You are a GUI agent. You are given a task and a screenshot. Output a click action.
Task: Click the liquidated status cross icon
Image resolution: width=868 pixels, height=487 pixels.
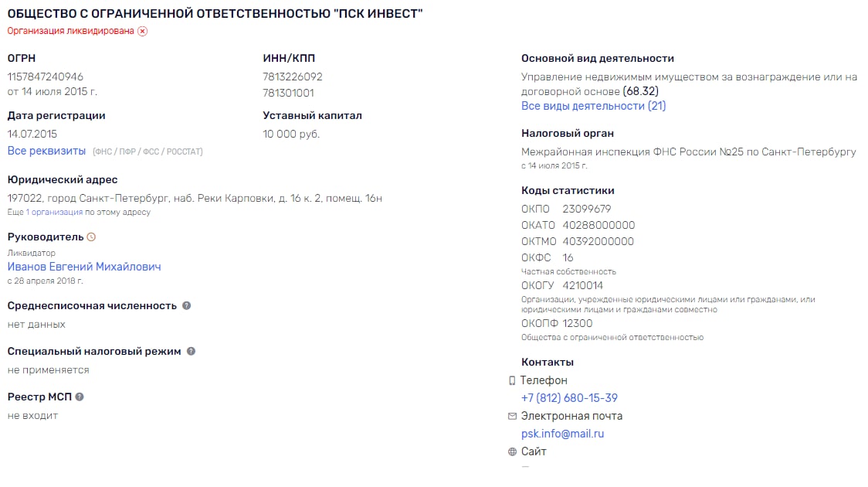point(143,31)
